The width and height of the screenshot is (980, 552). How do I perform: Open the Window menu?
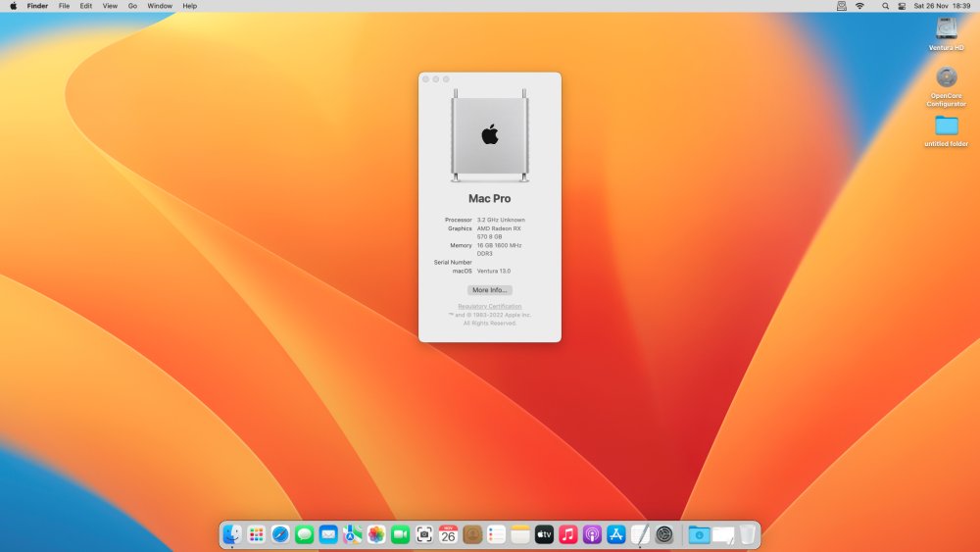(x=160, y=6)
